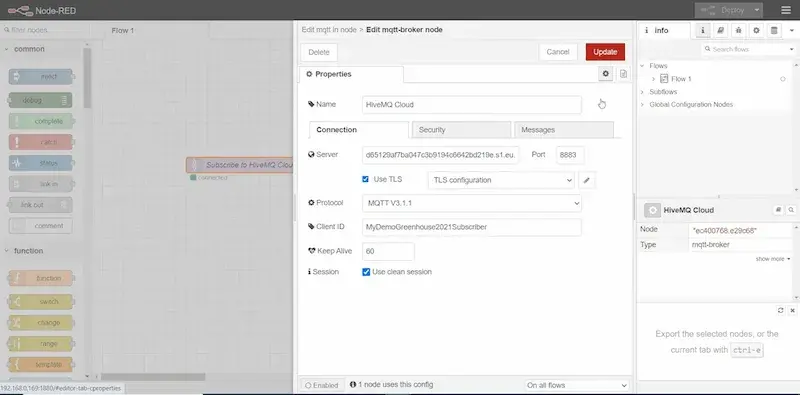Edit the TLS configuration with pencil icon

click(x=587, y=180)
